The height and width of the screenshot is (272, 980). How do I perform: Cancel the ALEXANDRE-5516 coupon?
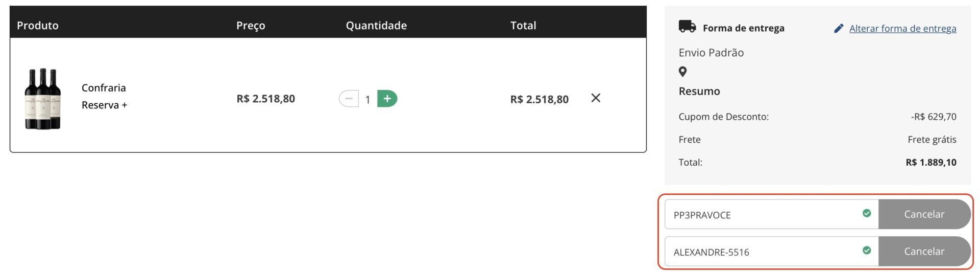point(924,251)
